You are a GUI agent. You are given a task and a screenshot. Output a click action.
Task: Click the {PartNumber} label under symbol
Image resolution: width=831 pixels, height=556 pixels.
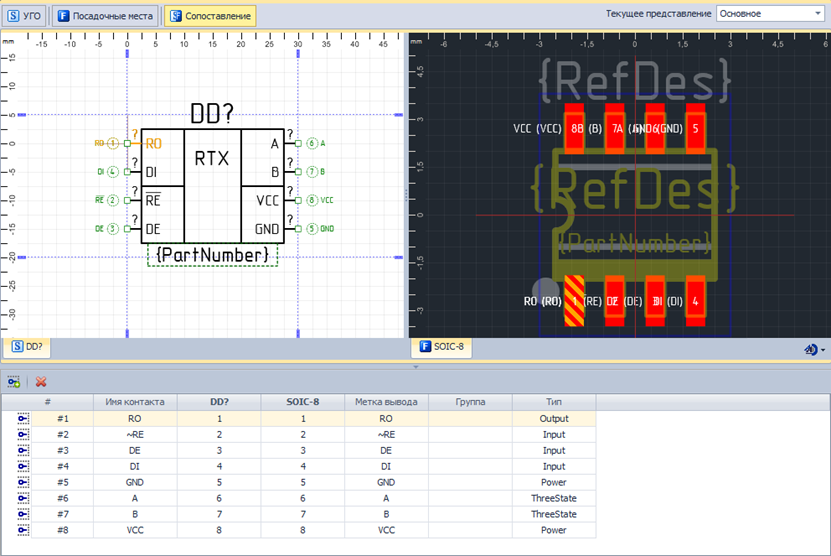click(x=213, y=255)
